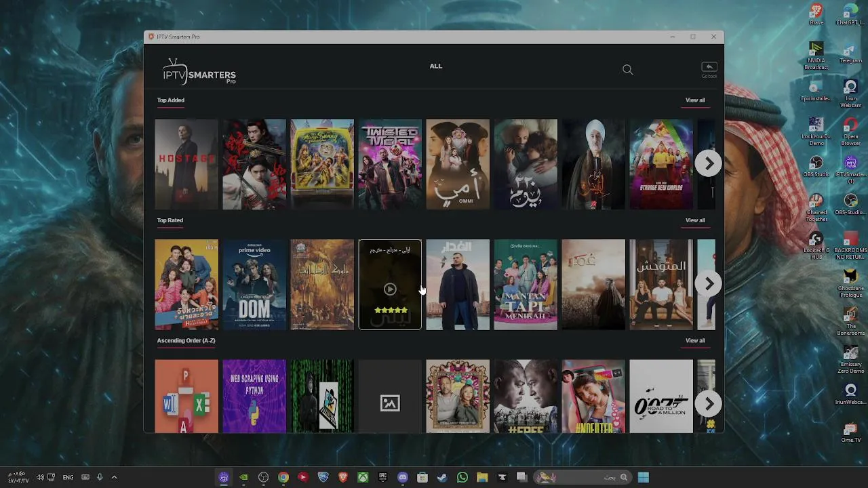Screen dimensions: 868x488
Task: Open Steam from the taskbar
Action: click(442, 477)
